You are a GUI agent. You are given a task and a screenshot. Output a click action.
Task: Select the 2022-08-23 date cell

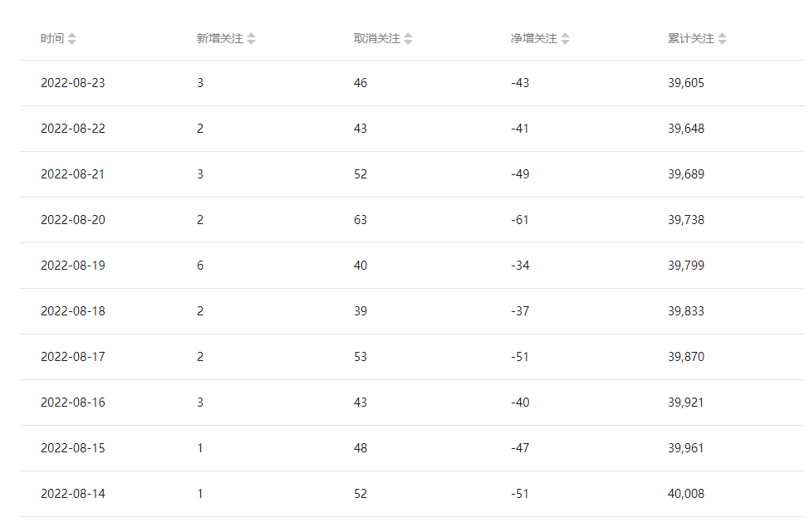coord(73,83)
